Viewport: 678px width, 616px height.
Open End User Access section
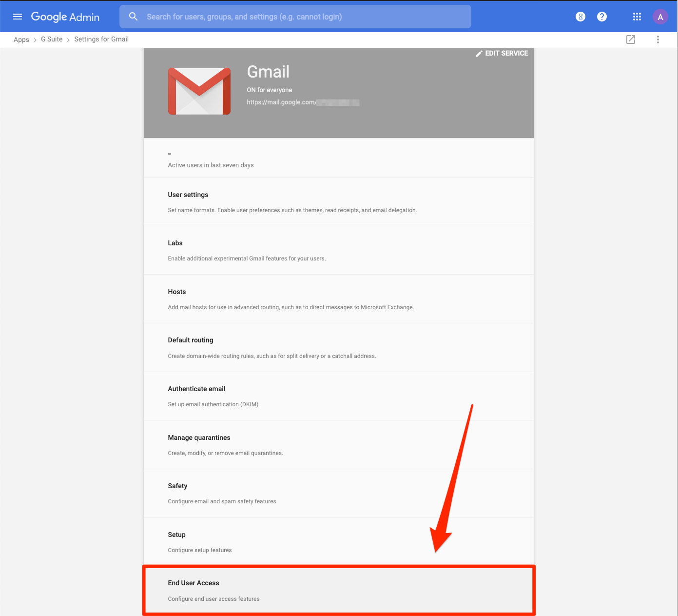[339, 590]
